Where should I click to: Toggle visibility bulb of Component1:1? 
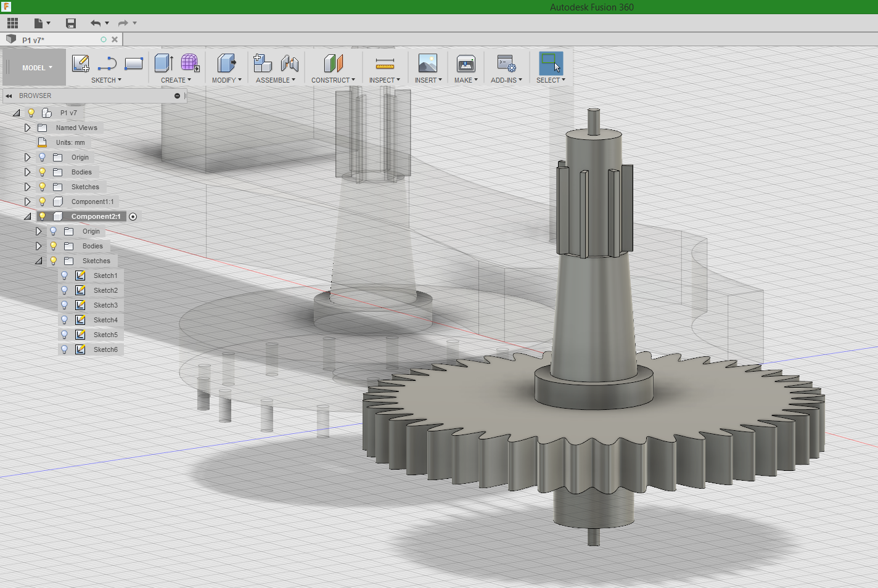click(43, 202)
